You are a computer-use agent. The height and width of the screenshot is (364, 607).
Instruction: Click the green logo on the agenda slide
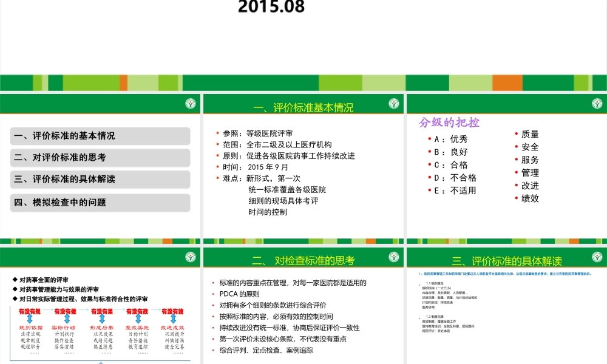point(190,103)
